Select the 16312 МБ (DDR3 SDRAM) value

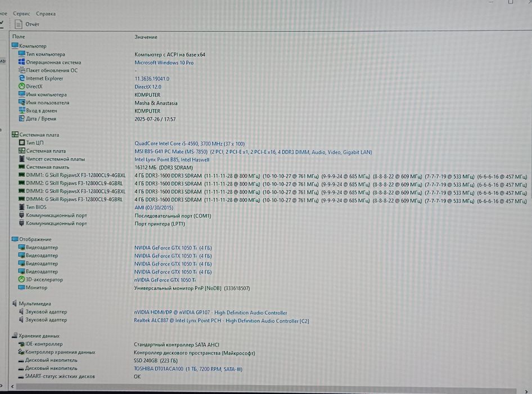pos(164,168)
